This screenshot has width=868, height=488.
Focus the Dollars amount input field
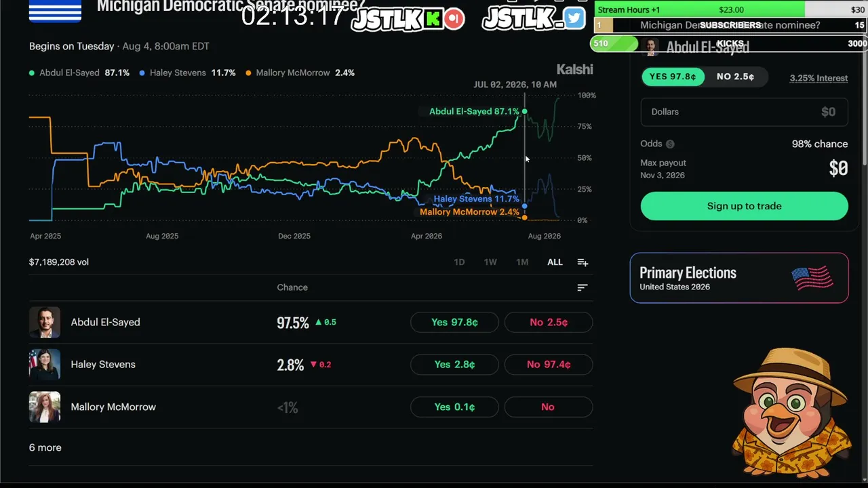pos(744,112)
